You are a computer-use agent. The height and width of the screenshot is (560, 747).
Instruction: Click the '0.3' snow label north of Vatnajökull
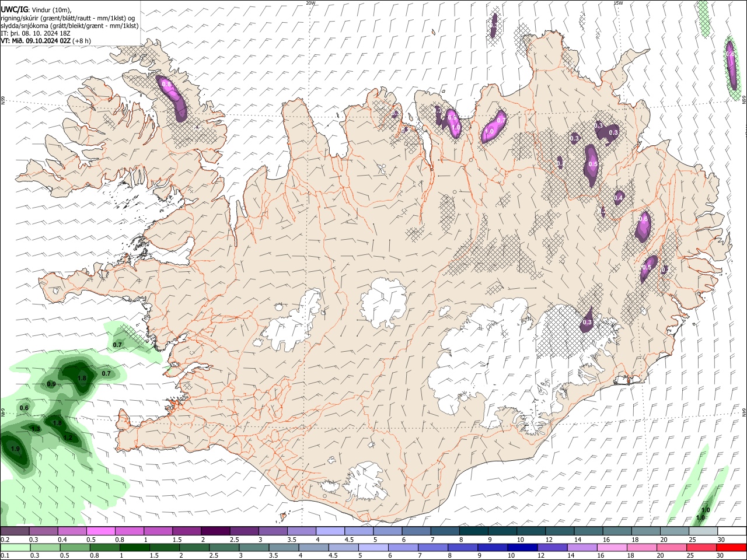point(588,322)
